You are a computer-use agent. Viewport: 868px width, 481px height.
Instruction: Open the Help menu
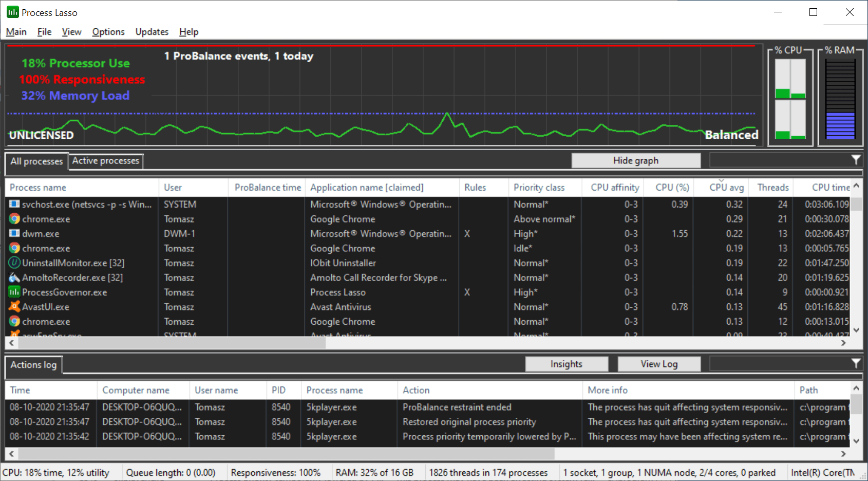click(188, 32)
